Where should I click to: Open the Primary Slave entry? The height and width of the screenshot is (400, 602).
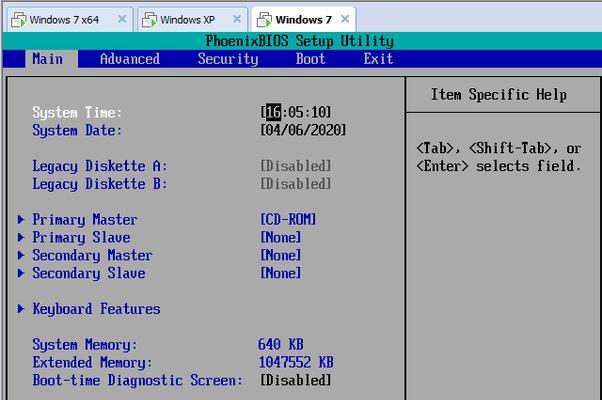81,238
